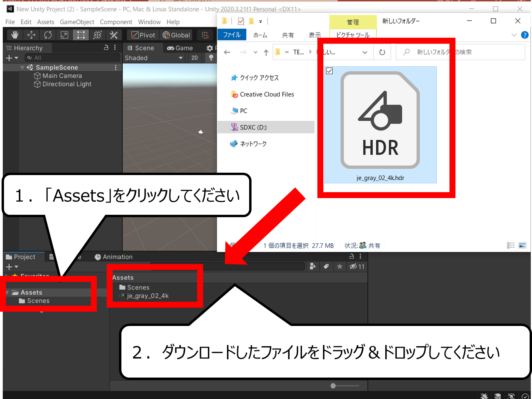Collapse the Assets folder arrow in Project tree
Image resolution: width=532 pixels, height=399 pixels.
(x=8, y=293)
